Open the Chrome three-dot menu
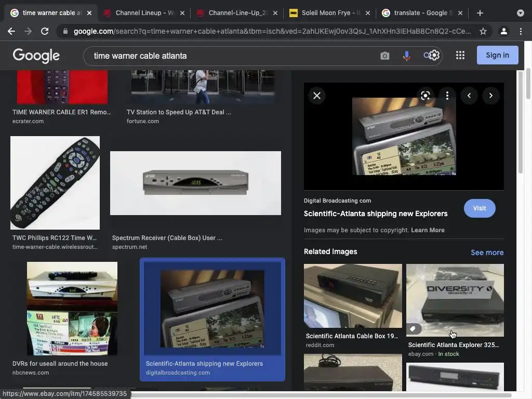532x399 pixels. coord(521,31)
